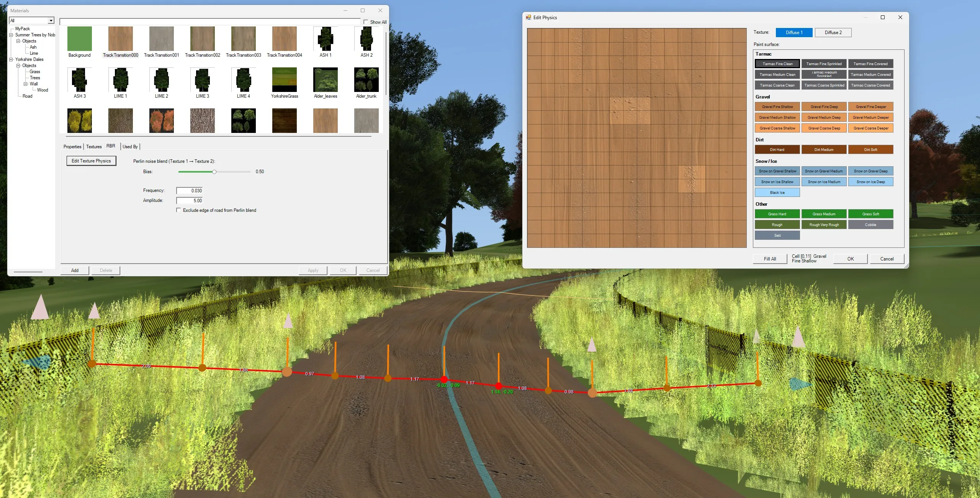Select the Grass Soft surface swatch
Image resolution: width=980 pixels, height=498 pixels.
871,214
